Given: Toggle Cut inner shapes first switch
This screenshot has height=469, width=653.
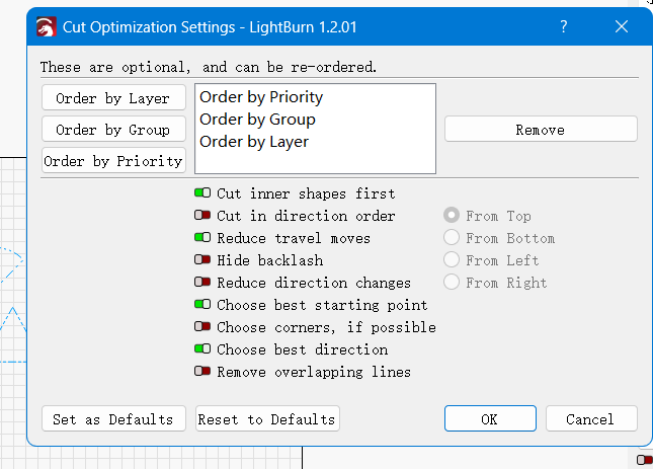Looking at the screenshot, I should (x=203, y=194).
